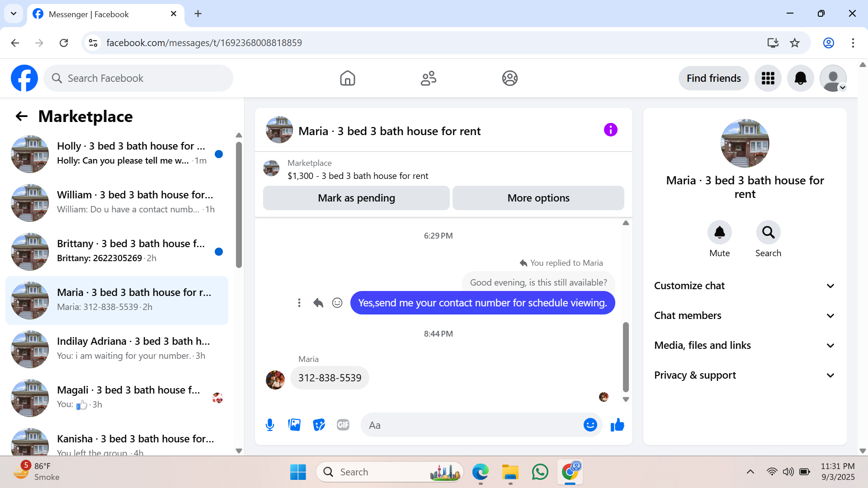Open Chrome profile icon
Image resolution: width=868 pixels, height=488 pixels.
click(x=828, y=43)
